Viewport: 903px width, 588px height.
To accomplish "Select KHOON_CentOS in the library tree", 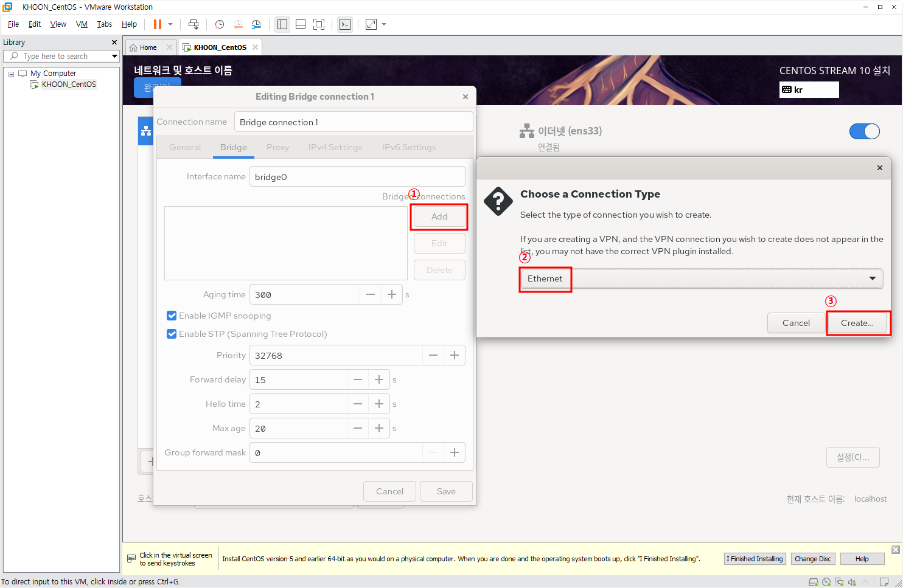I will tap(69, 85).
